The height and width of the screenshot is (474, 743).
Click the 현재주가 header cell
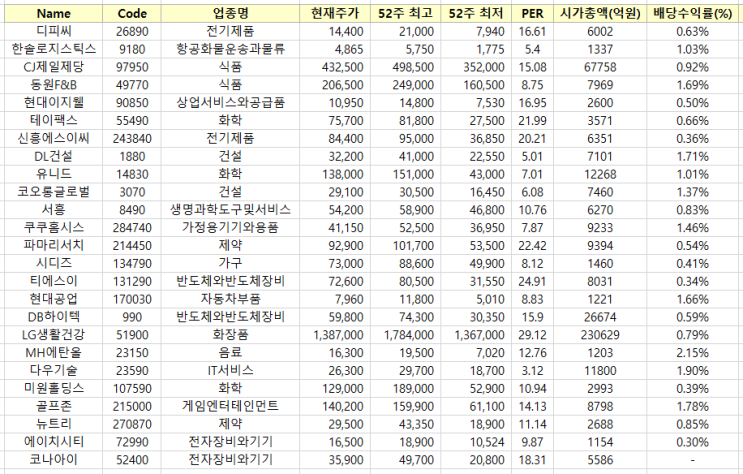335,14
